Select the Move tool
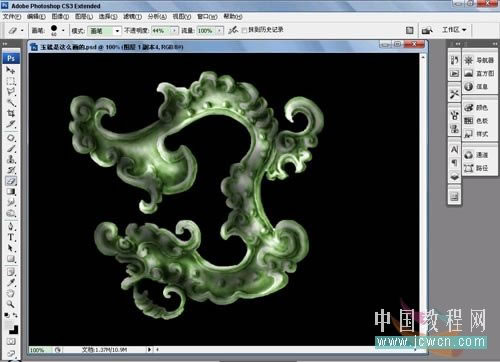500x362 pixels. tap(11, 70)
